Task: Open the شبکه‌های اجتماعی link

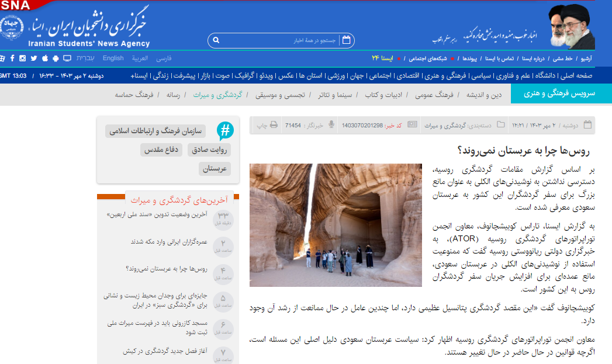Action: pyautogui.click(x=428, y=58)
